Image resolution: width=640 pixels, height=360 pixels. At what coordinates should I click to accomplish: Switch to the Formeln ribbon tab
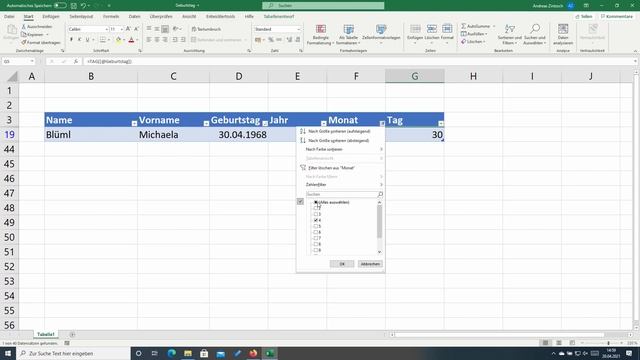(111, 16)
